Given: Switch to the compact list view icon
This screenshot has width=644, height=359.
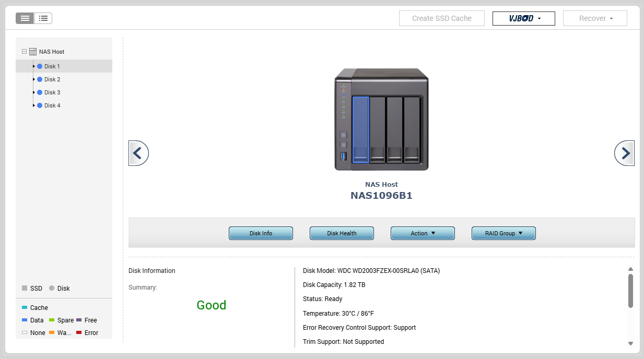Looking at the screenshot, I should (x=25, y=18).
